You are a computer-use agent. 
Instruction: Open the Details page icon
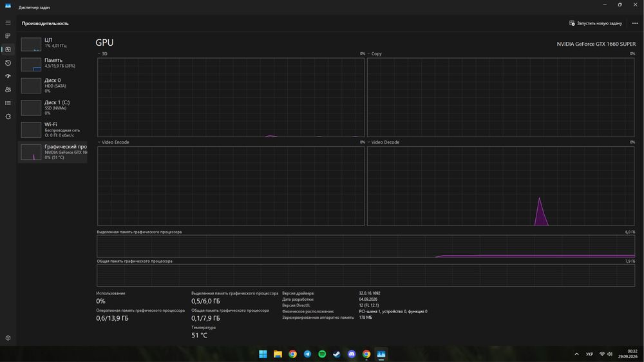click(x=8, y=103)
